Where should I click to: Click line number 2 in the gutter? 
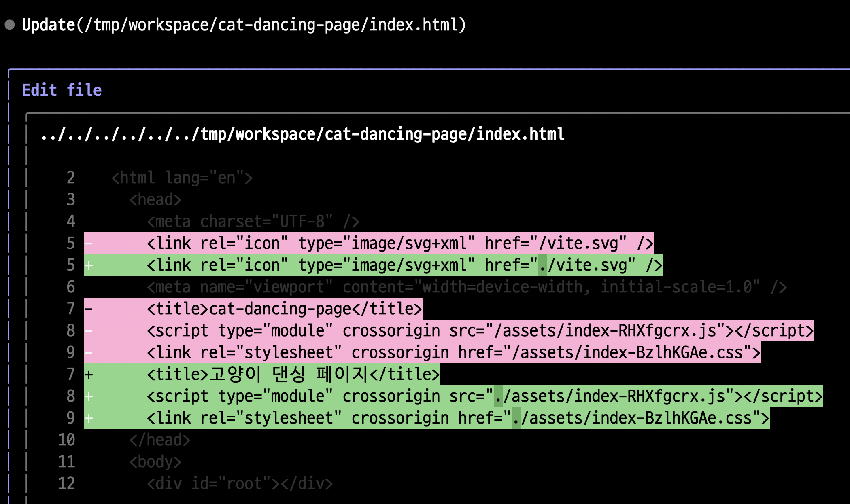71,178
